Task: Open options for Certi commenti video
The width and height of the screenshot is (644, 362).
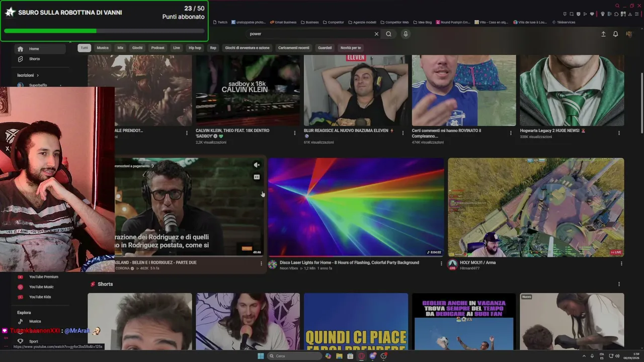Action: pos(511,133)
